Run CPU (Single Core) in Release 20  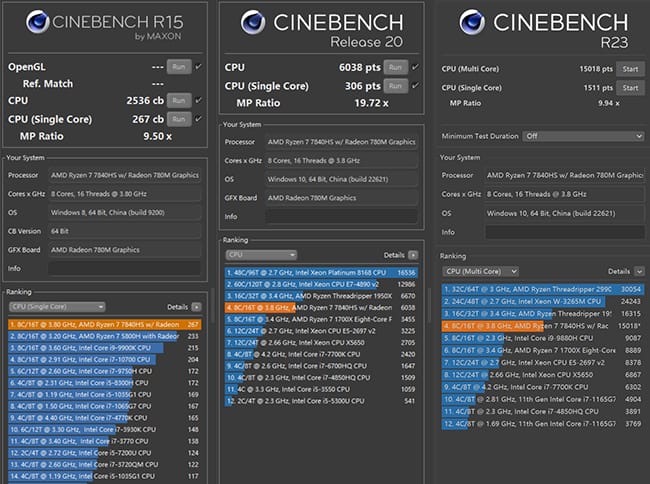point(395,86)
